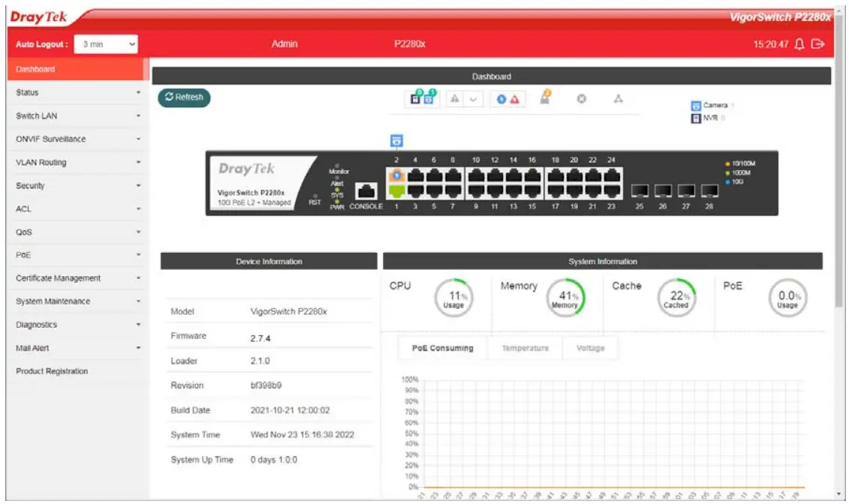Click the camera count icon with green badge
The height and width of the screenshot is (504, 849).
(429, 98)
